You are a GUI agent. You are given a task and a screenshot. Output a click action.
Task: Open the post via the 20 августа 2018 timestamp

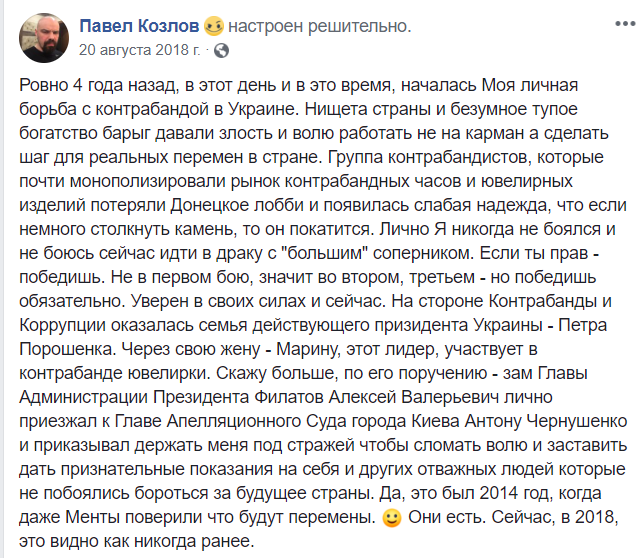pyautogui.click(x=140, y=50)
